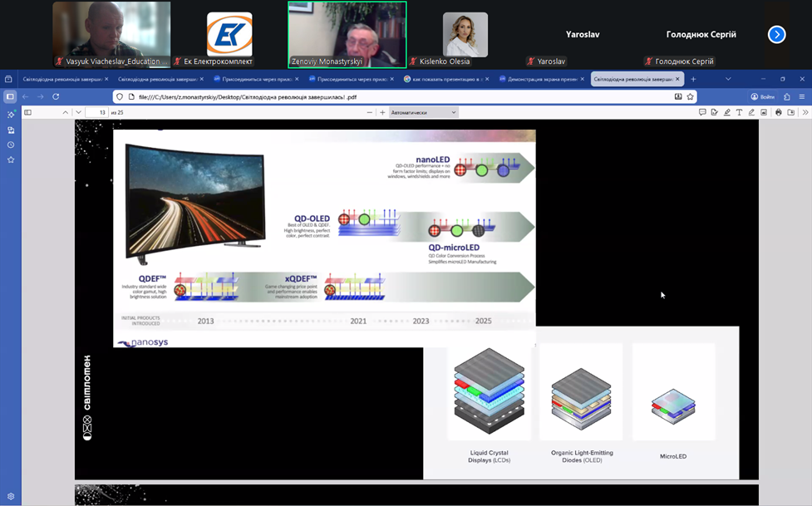Go to previous PDF page
This screenshot has width=812, height=506.
(66, 112)
